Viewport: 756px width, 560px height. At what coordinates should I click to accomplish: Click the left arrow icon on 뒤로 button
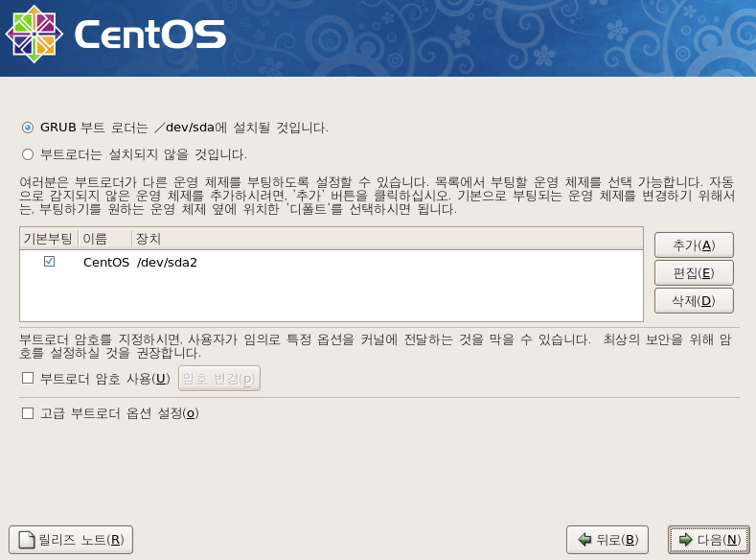click(584, 540)
